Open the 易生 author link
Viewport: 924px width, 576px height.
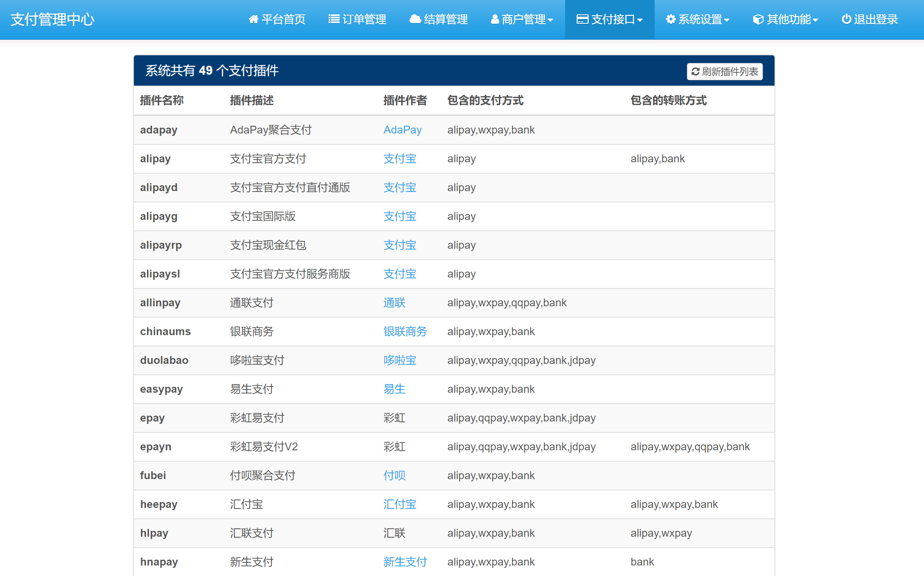coord(394,389)
